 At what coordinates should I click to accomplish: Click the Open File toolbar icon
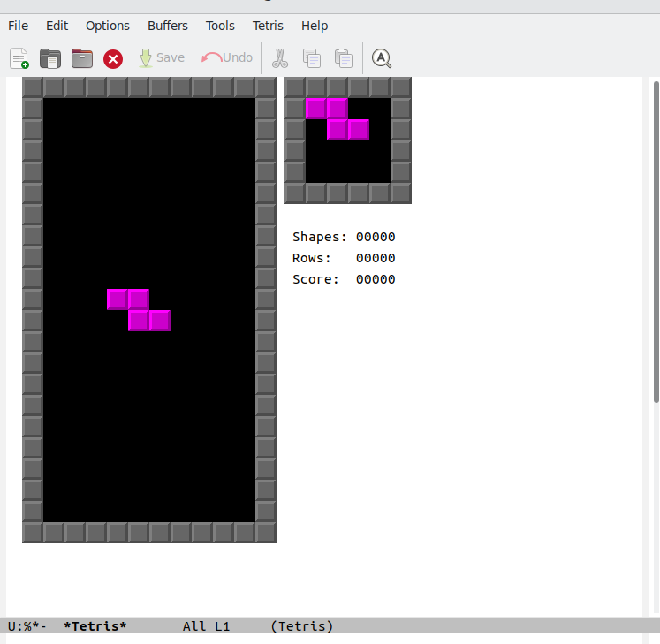pos(50,58)
